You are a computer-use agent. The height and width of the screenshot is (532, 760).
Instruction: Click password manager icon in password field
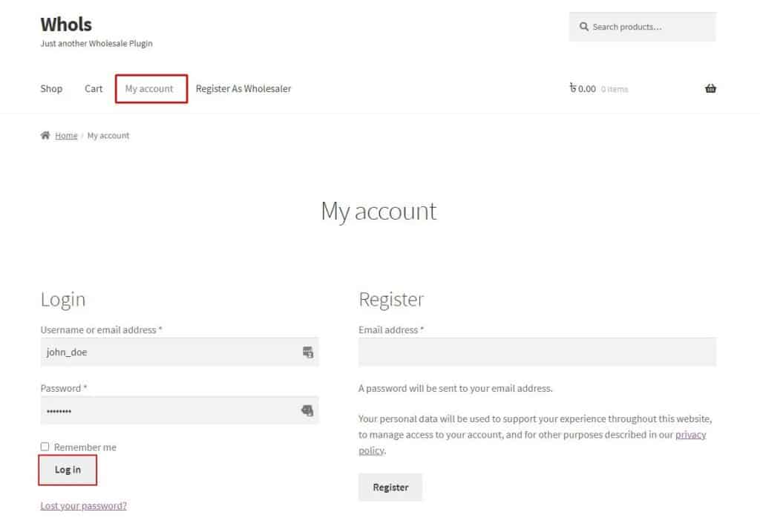(x=307, y=410)
